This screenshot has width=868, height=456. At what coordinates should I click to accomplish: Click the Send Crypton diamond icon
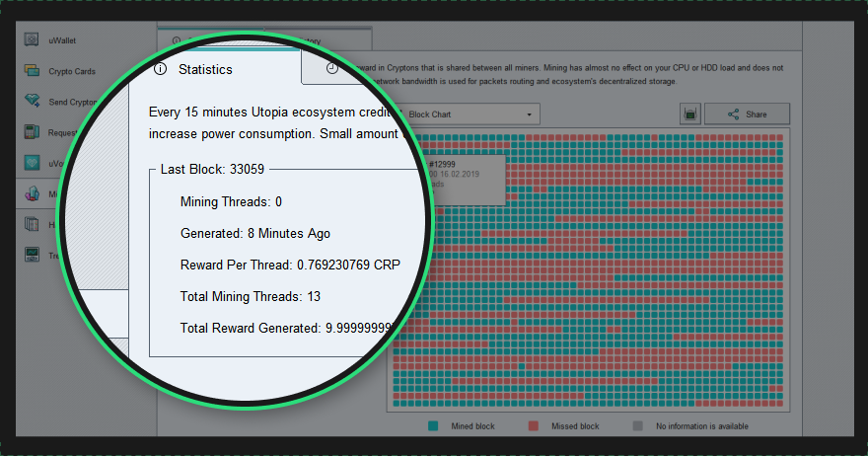point(33,101)
